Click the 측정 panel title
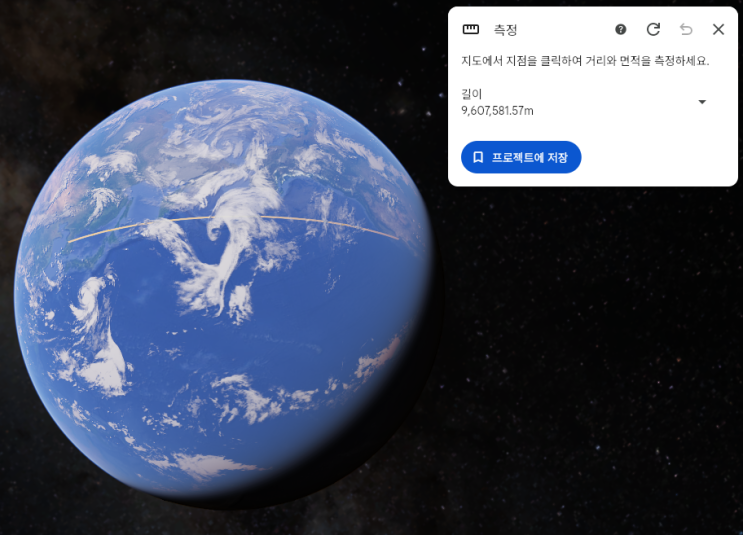Viewport: 743px width, 535px height. tap(505, 30)
